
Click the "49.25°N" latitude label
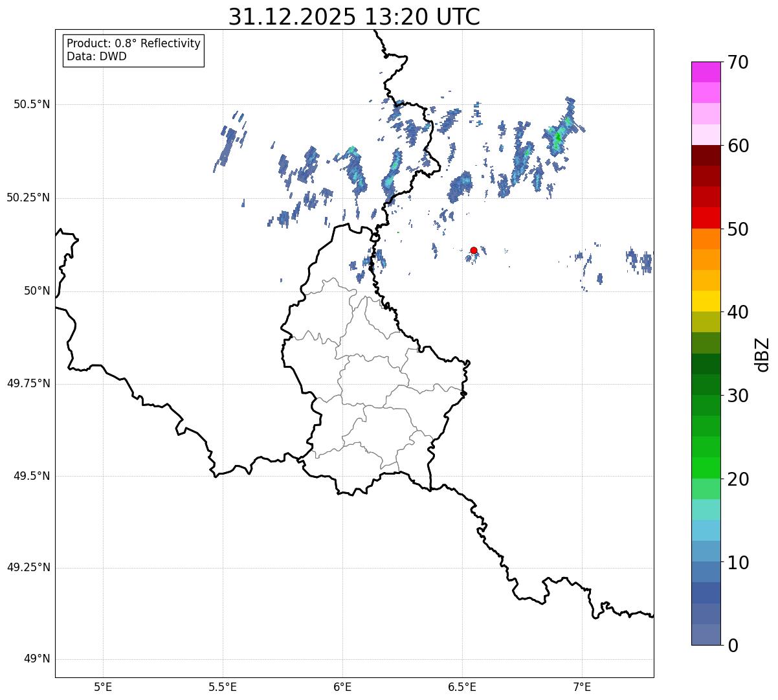coord(28,567)
